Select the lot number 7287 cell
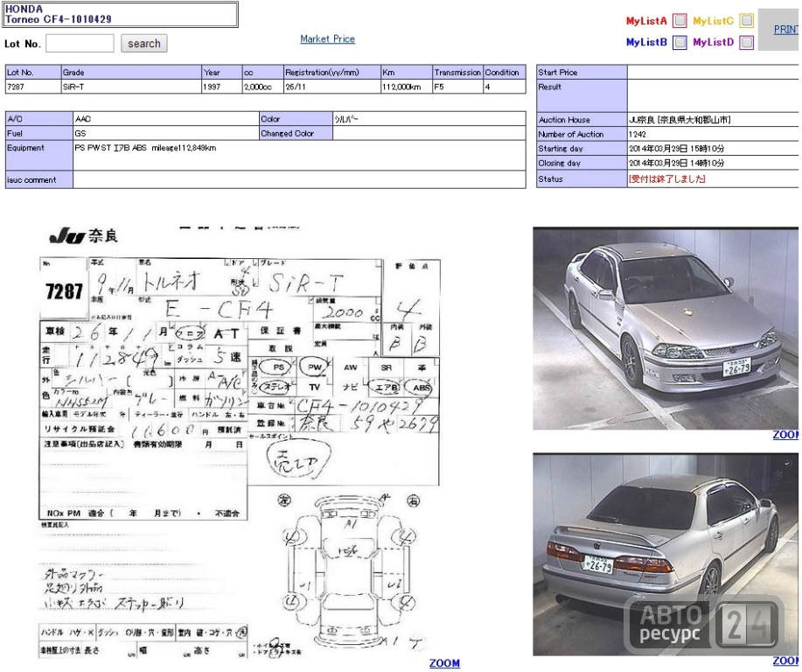The height and width of the screenshot is (672, 802). (x=33, y=87)
